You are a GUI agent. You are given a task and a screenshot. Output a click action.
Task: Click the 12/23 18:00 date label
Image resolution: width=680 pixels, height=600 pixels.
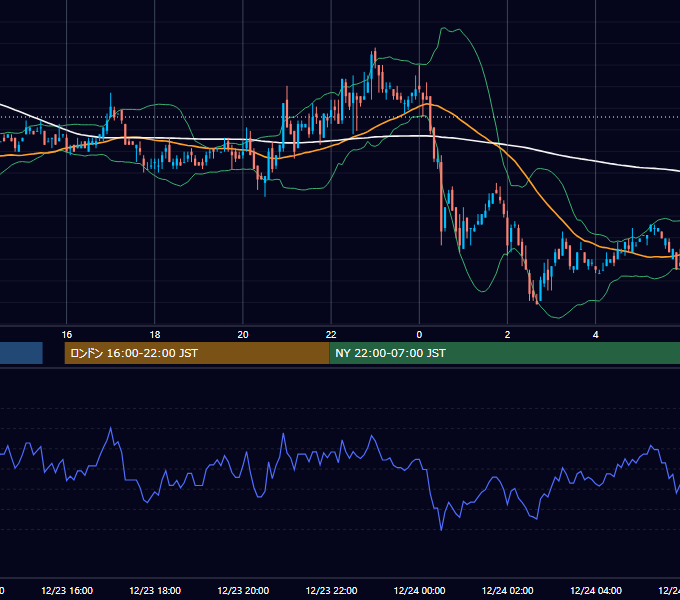[x=155, y=590]
